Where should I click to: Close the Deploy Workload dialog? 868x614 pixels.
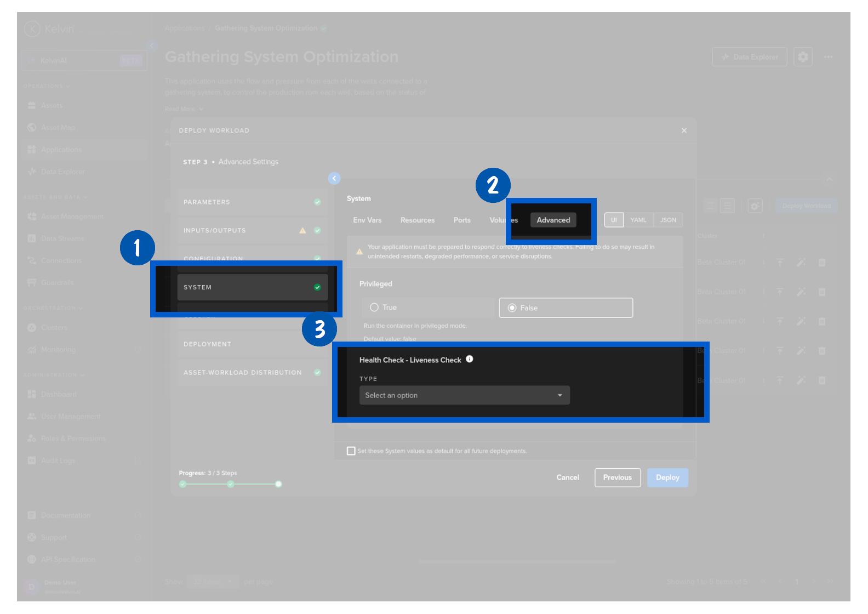(x=684, y=130)
